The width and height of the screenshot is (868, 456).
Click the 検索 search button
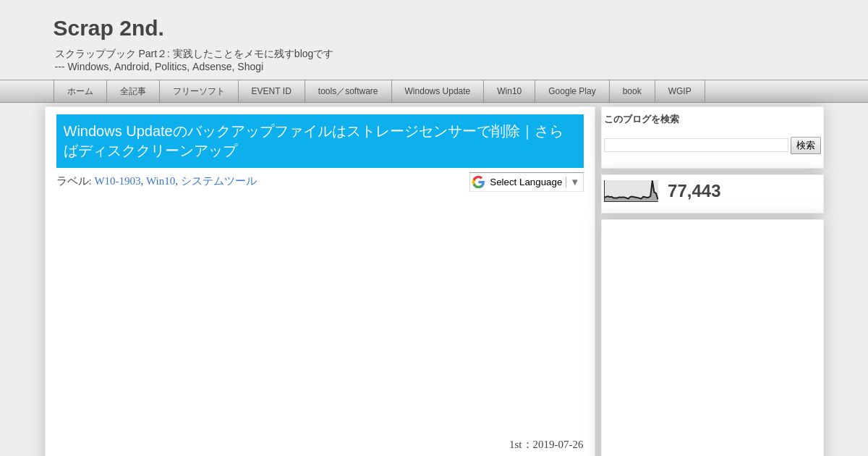[x=806, y=145]
